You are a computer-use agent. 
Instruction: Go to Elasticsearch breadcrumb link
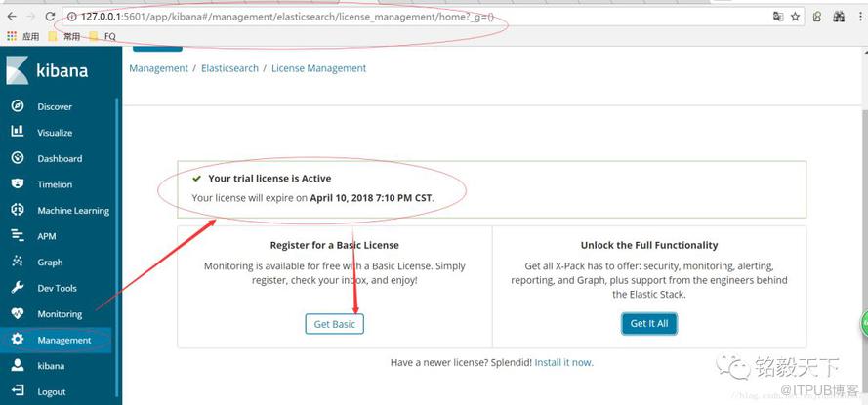(229, 68)
